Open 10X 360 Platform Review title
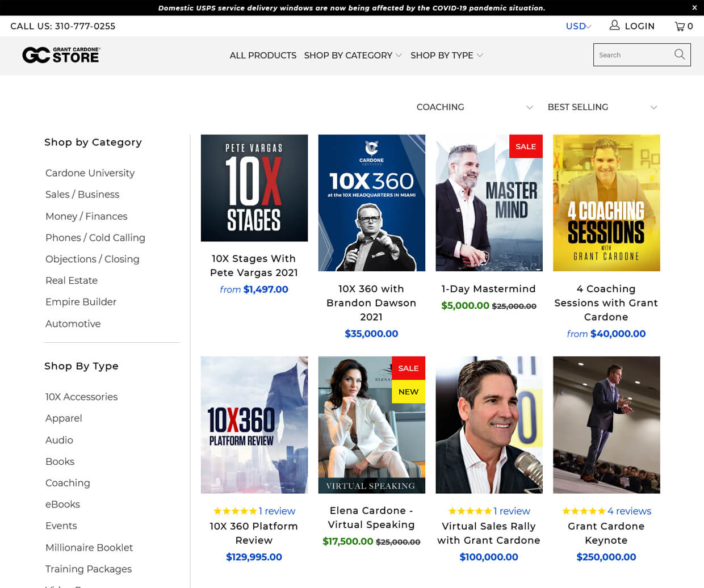The height and width of the screenshot is (588, 704). tap(254, 534)
